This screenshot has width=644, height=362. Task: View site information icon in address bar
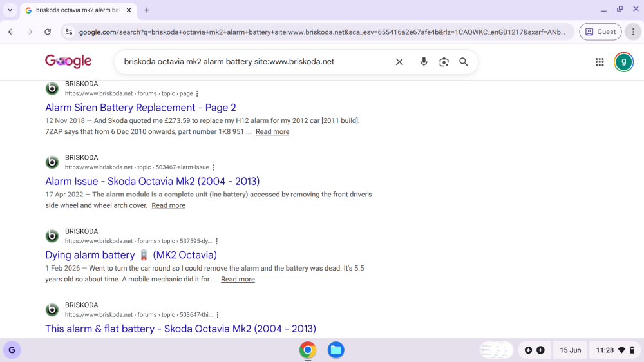click(x=69, y=32)
